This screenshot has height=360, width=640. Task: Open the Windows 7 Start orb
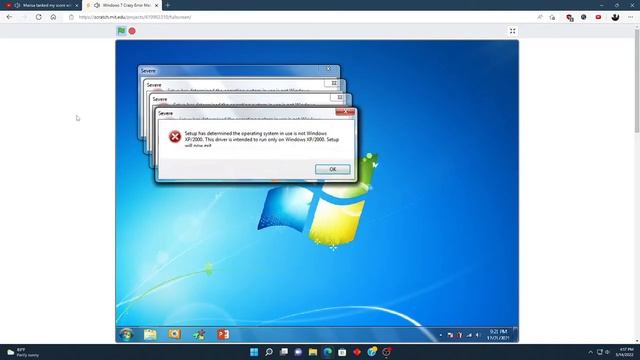pyautogui.click(x=127, y=335)
